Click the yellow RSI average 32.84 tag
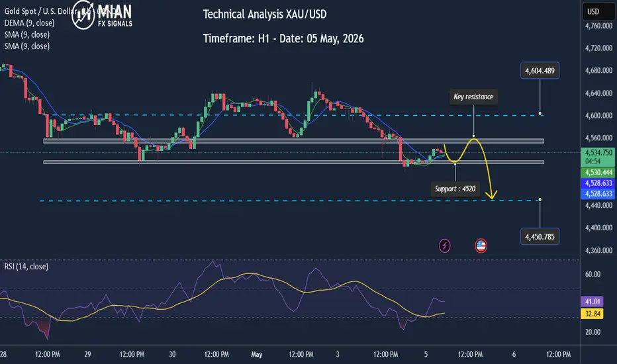The width and height of the screenshot is (617, 364). [593, 314]
